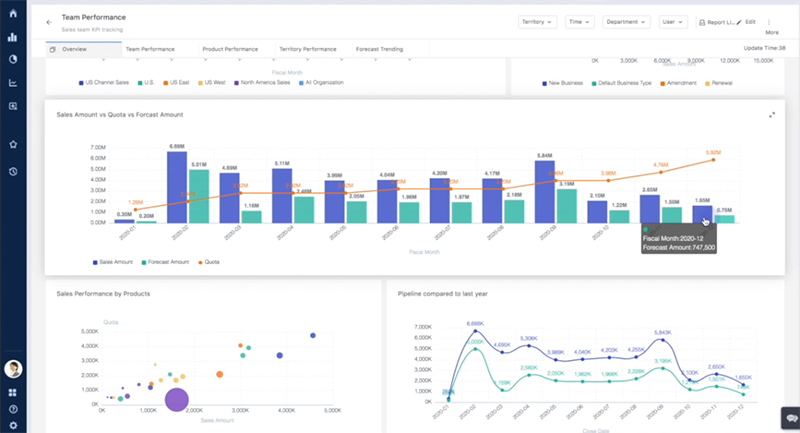This screenshot has height=433, width=800.
Task: Open the Department filter dropdown
Action: click(x=626, y=22)
